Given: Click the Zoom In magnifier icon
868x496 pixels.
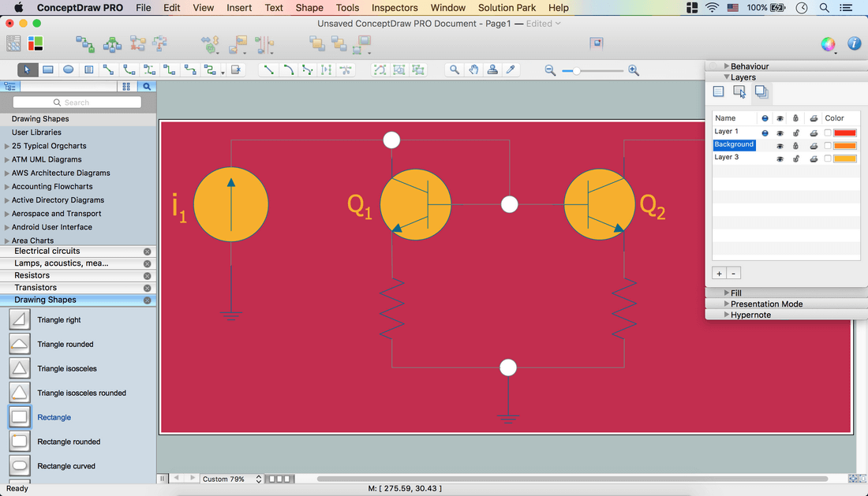Looking at the screenshot, I should pyautogui.click(x=634, y=70).
